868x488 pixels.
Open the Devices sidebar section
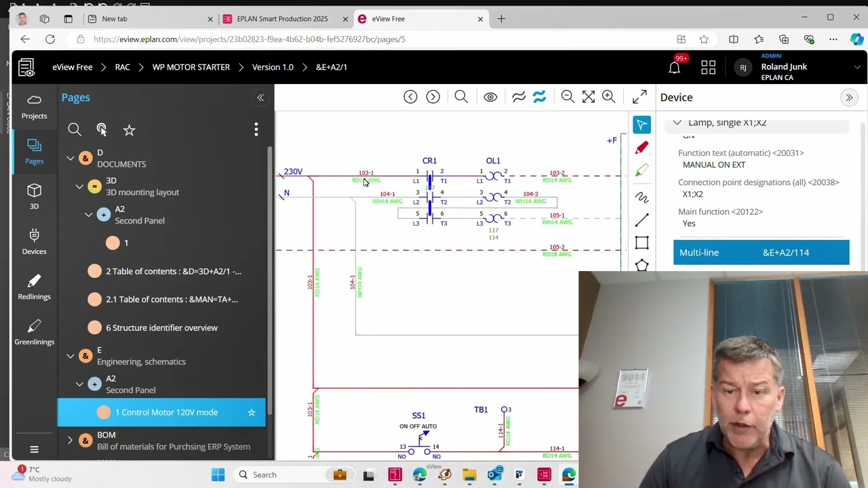(34, 242)
